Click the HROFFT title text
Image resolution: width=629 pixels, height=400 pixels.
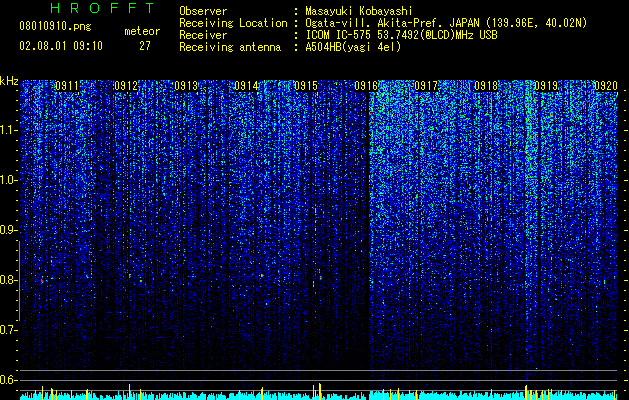pos(102,8)
